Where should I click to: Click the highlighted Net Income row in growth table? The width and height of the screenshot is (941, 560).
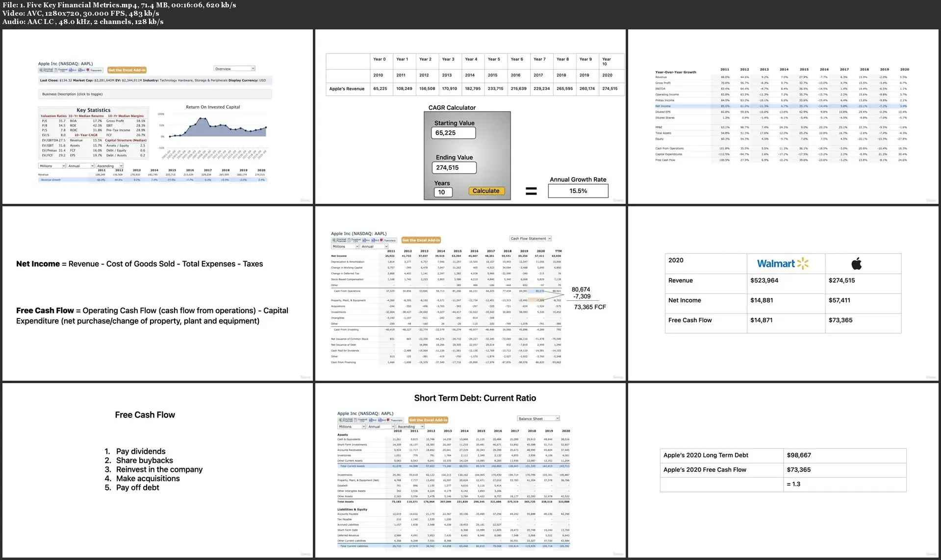tap(782, 106)
